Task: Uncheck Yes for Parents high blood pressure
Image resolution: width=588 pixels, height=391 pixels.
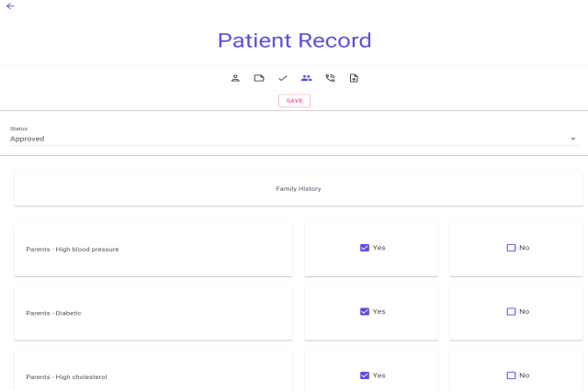Action: tap(365, 248)
